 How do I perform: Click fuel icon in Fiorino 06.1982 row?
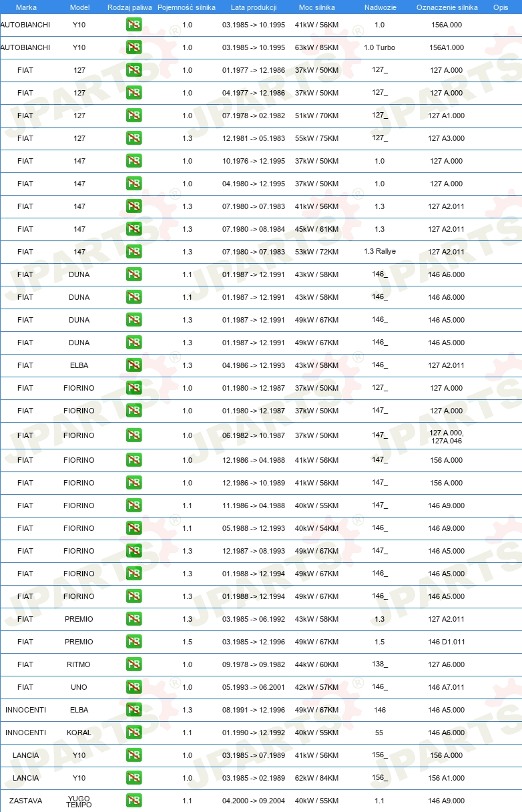click(134, 435)
